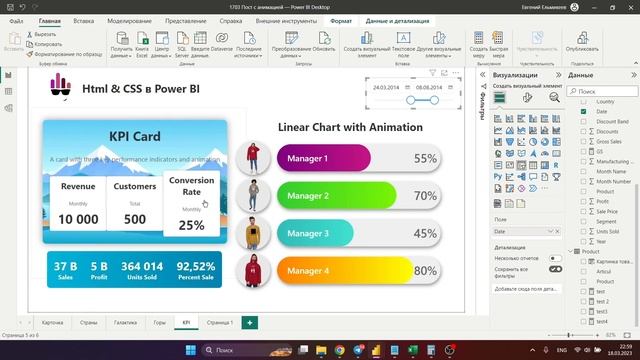Screen dimensions: 640x360
Task: Toggle the Несколько отчетов switch
Action: coord(555,258)
